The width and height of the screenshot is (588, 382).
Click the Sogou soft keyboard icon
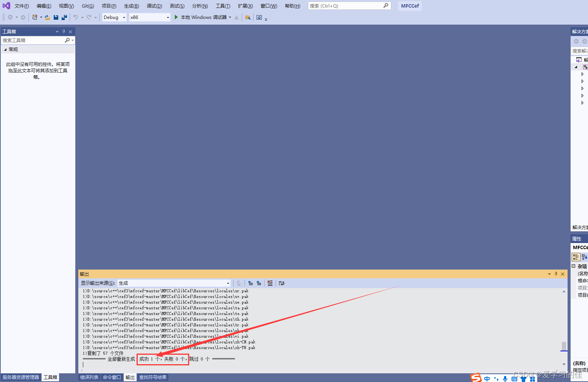[514, 379]
